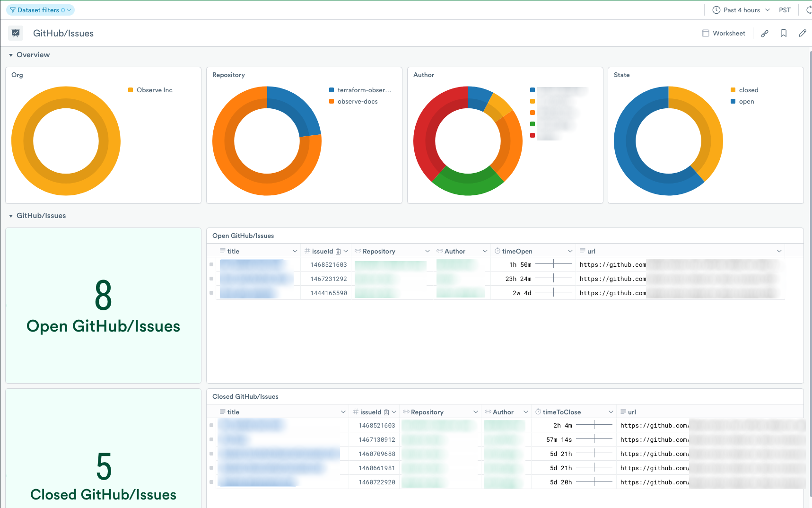Open Repository column menu in Open issues table
The width and height of the screenshot is (812, 508).
click(428, 251)
